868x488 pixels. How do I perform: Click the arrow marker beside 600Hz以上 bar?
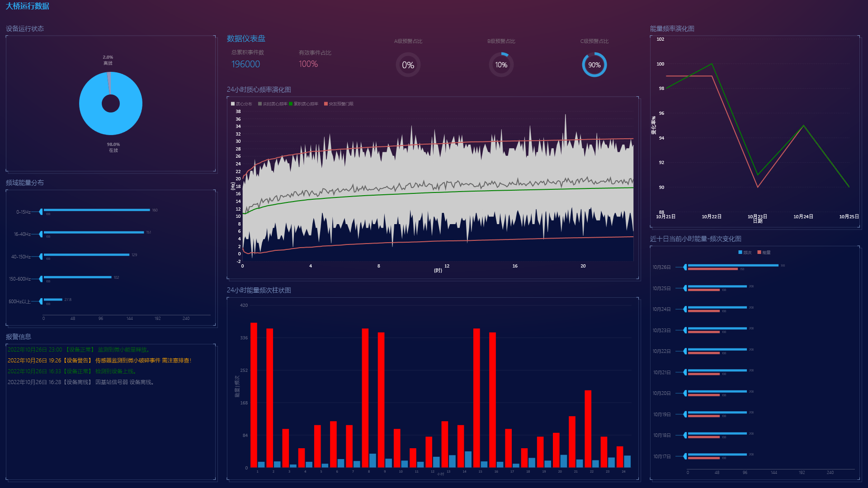click(41, 301)
